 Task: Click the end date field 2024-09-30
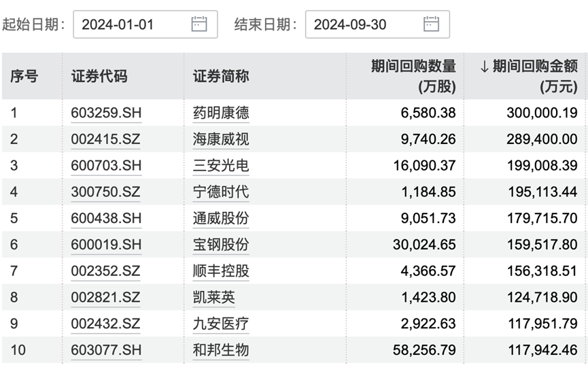pyautogui.click(x=378, y=24)
